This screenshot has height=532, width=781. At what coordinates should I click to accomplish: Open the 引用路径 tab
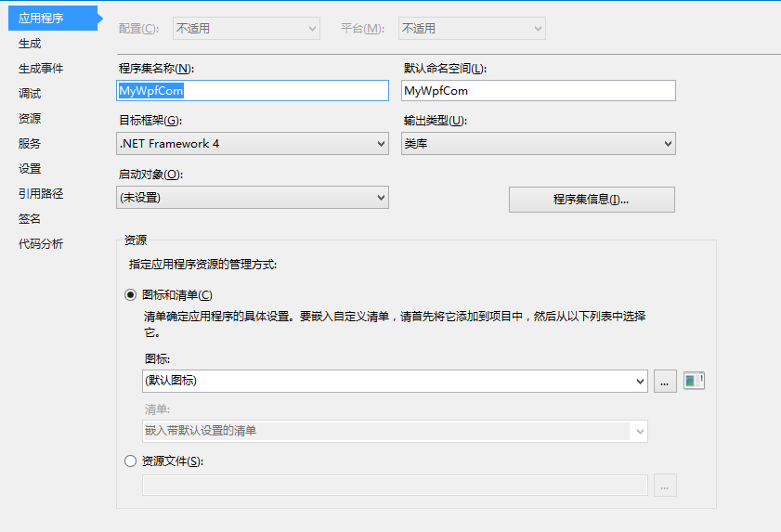pos(41,194)
